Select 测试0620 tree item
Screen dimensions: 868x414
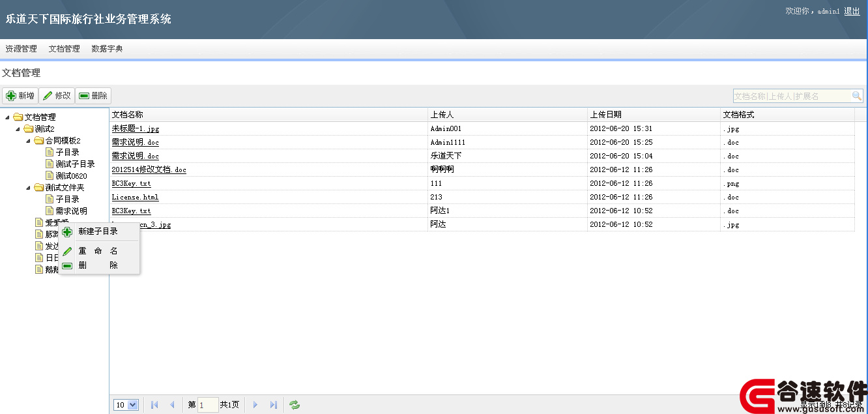point(71,176)
